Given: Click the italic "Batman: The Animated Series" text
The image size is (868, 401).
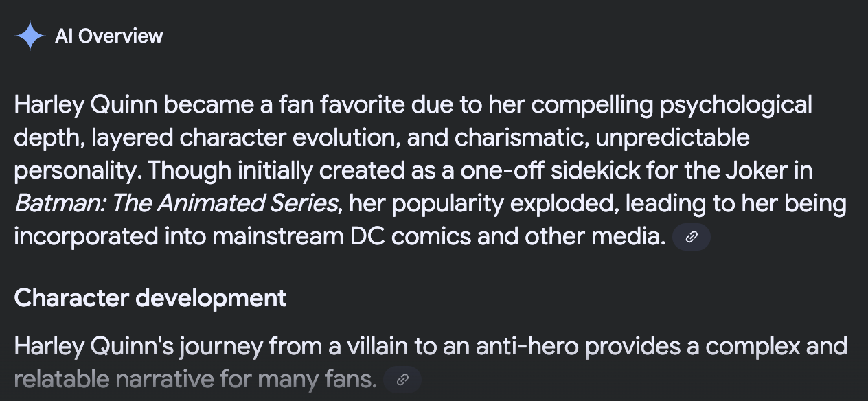Looking at the screenshot, I should (x=177, y=204).
